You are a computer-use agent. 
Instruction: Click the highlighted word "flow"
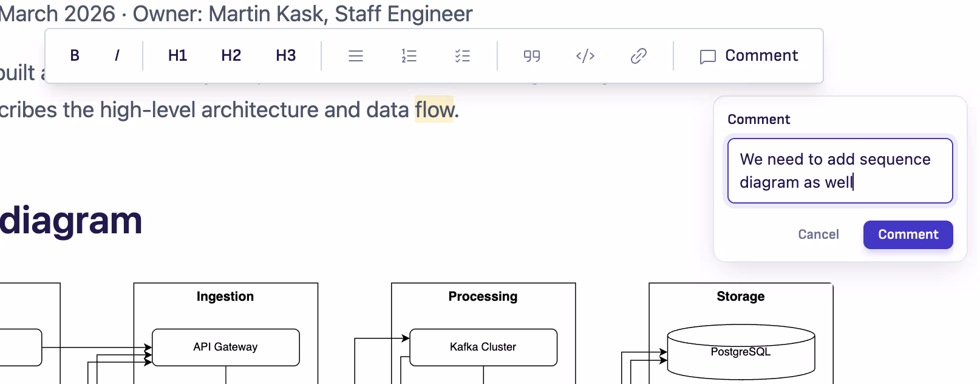pos(434,109)
